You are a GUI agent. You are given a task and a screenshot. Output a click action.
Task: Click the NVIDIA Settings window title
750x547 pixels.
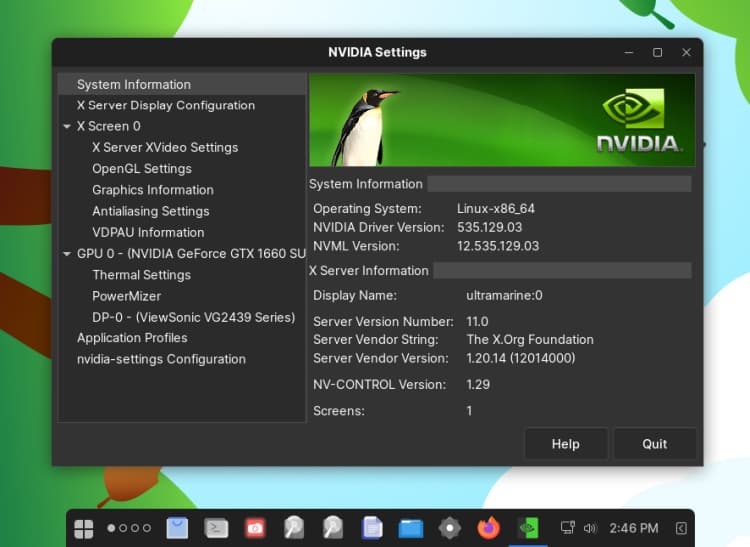[x=377, y=52]
